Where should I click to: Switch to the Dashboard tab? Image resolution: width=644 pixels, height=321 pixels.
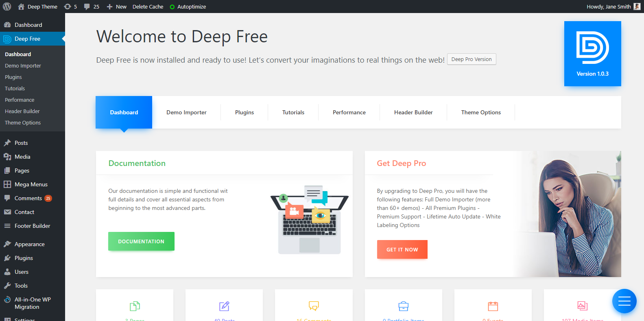point(124,112)
